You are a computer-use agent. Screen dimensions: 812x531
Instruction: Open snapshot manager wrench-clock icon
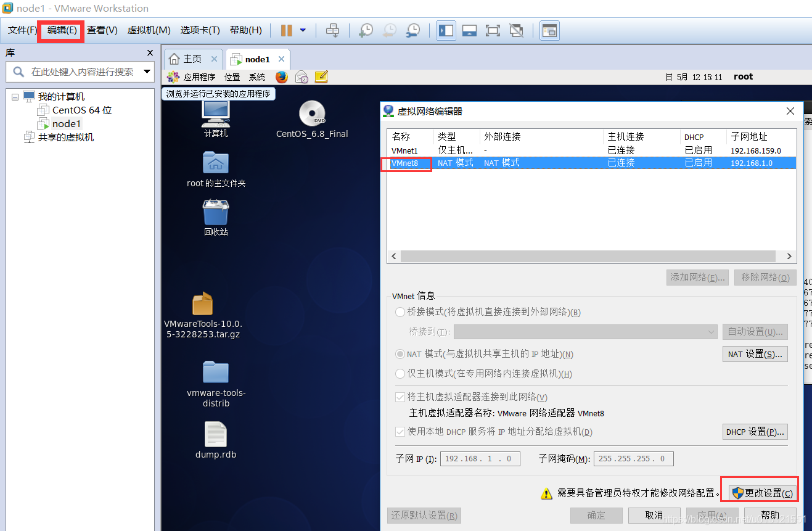pos(413,30)
